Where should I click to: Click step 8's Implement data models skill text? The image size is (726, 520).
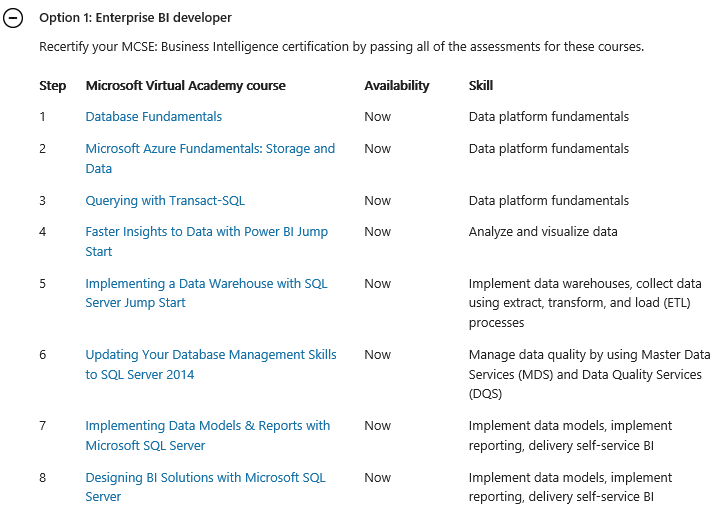pos(570,487)
